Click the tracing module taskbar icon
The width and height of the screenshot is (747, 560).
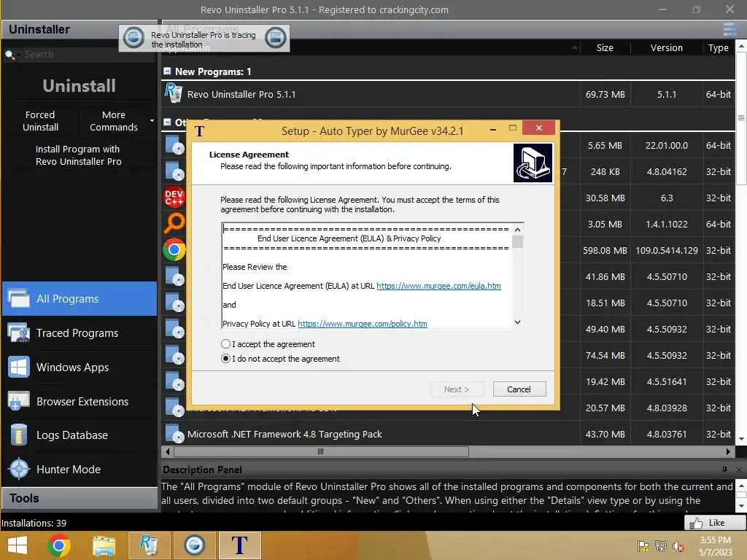click(x=194, y=545)
